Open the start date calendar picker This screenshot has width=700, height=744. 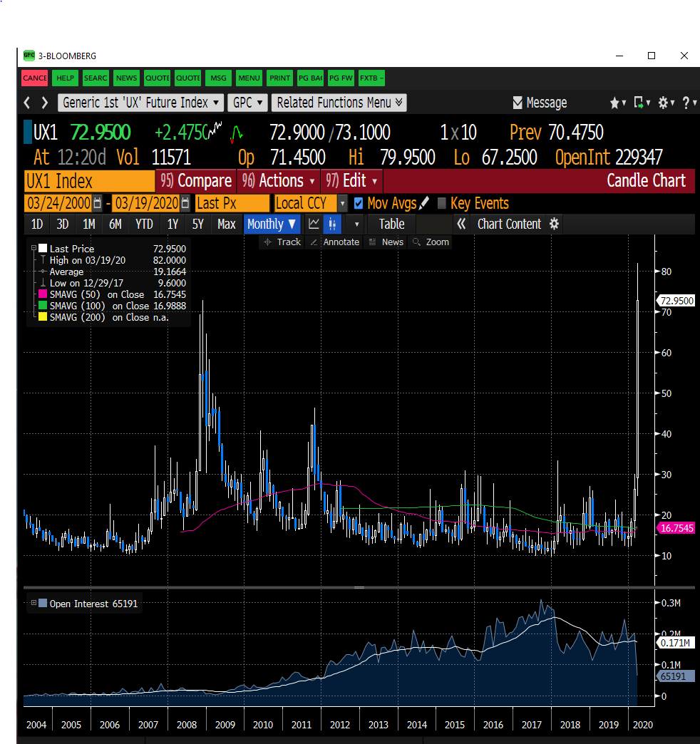[97, 204]
